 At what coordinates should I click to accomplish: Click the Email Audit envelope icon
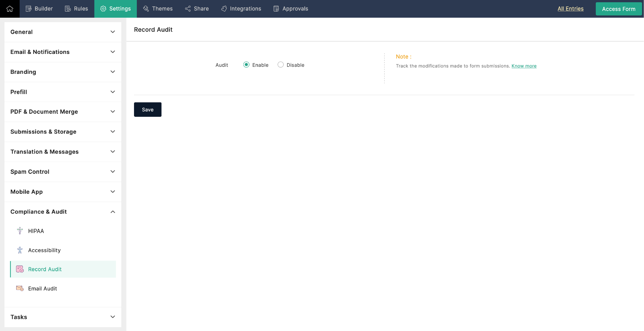[x=20, y=288]
